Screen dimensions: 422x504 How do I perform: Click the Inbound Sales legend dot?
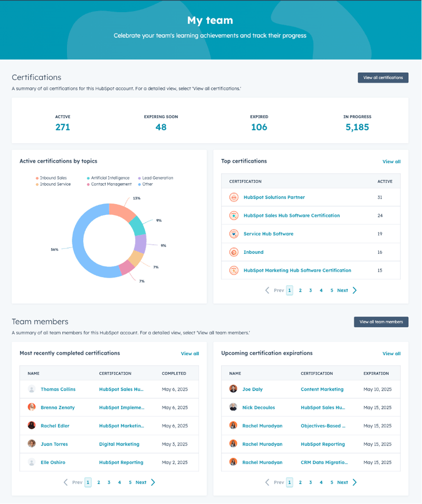pyautogui.click(x=37, y=178)
